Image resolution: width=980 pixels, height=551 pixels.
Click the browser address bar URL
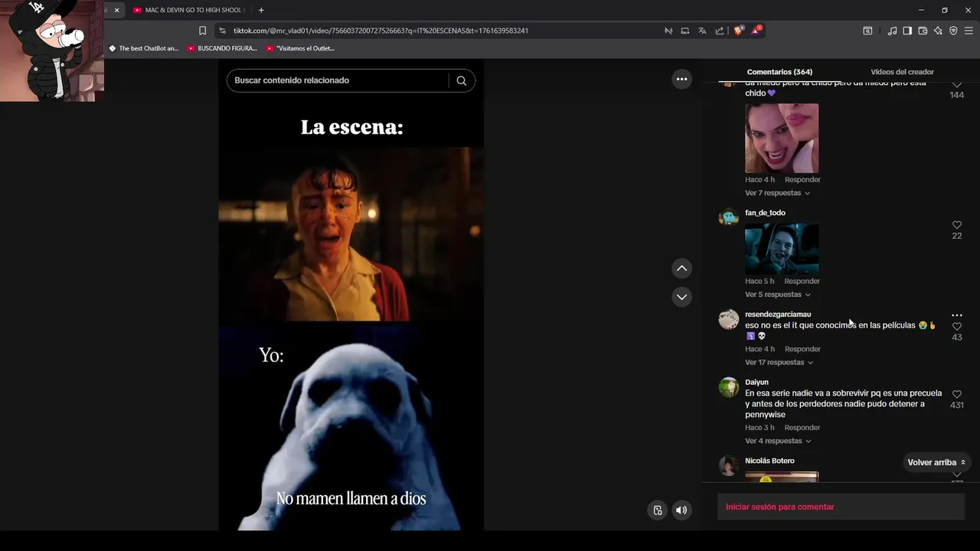(x=381, y=31)
